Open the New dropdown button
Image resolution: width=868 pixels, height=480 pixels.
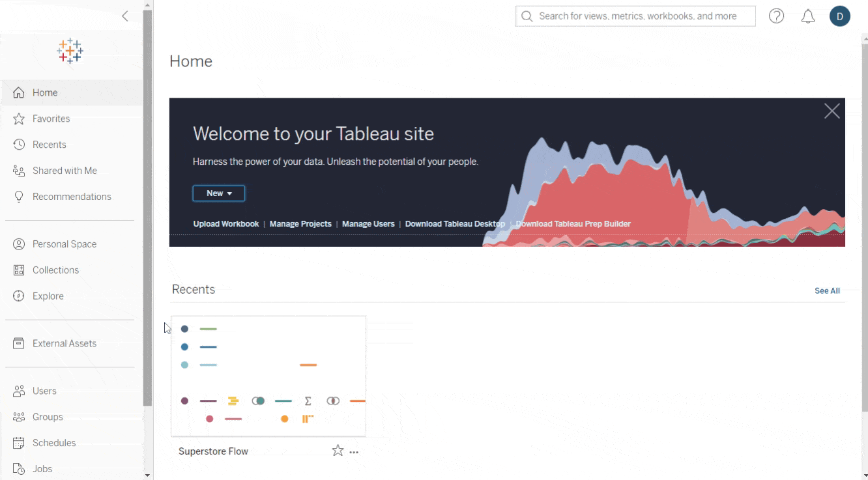(219, 193)
